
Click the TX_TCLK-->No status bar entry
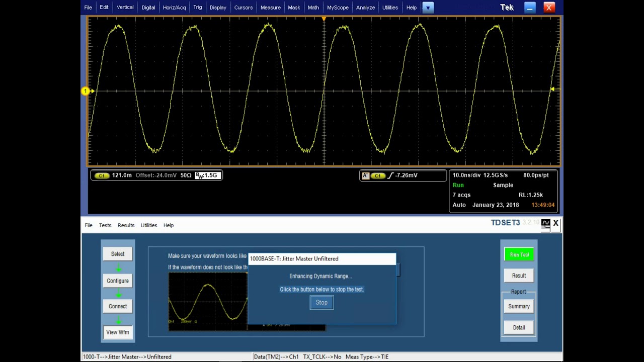[322, 357]
